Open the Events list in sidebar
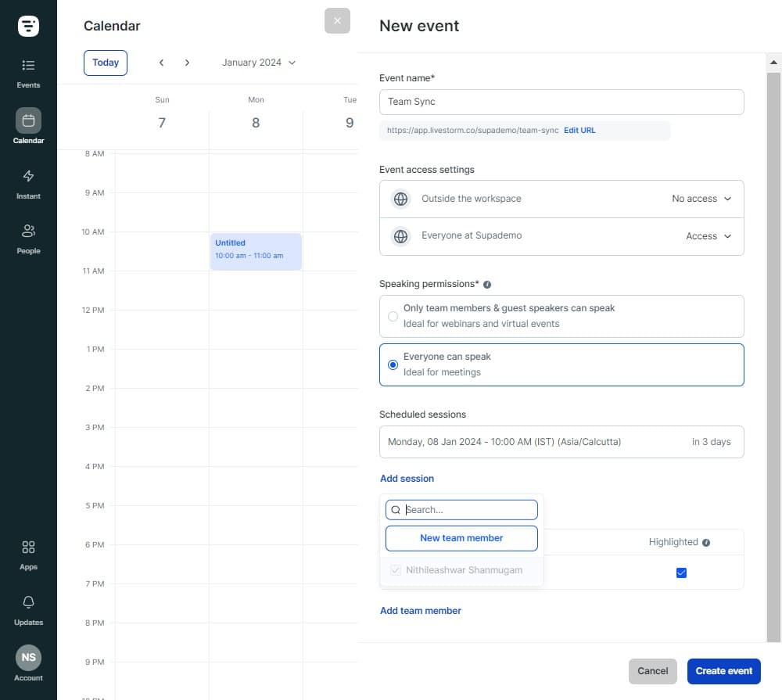Screen dimensions: 782x700 pos(28,72)
